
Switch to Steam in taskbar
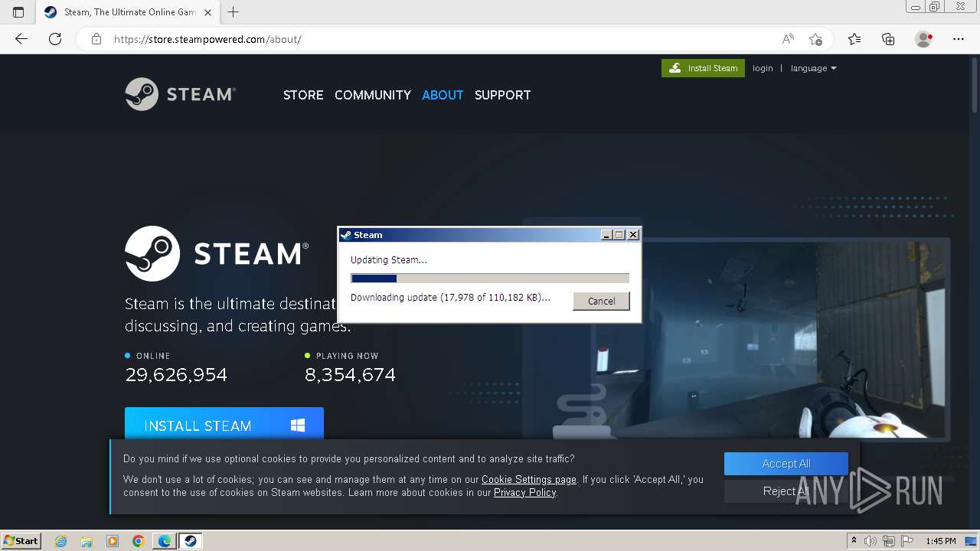(x=191, y=541)
